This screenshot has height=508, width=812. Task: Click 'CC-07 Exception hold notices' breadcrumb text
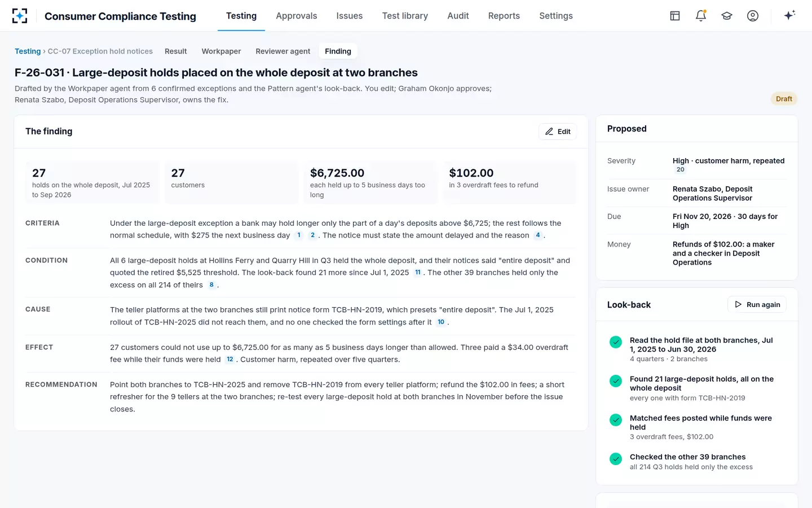point(100,51)
